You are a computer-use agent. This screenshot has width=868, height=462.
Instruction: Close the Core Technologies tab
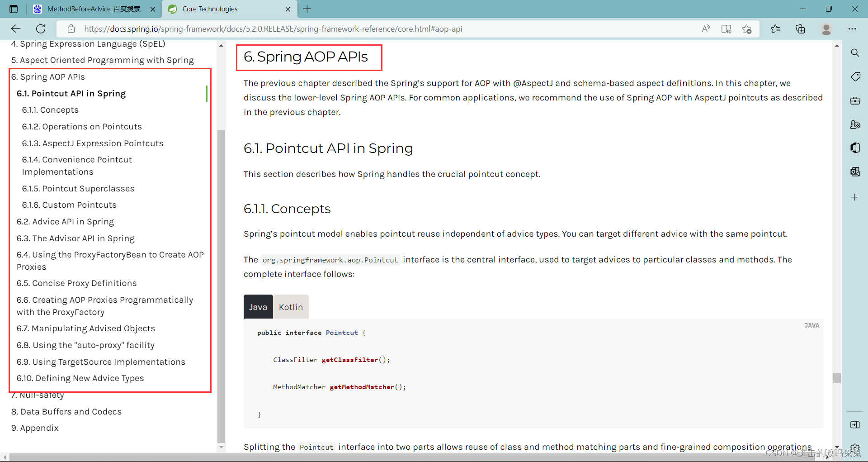[x=288, y=9]
